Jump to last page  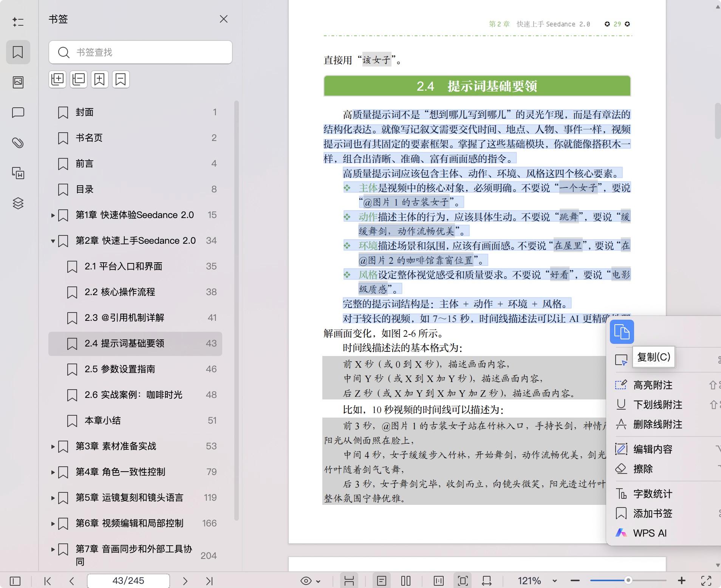(x=209, y=581)
